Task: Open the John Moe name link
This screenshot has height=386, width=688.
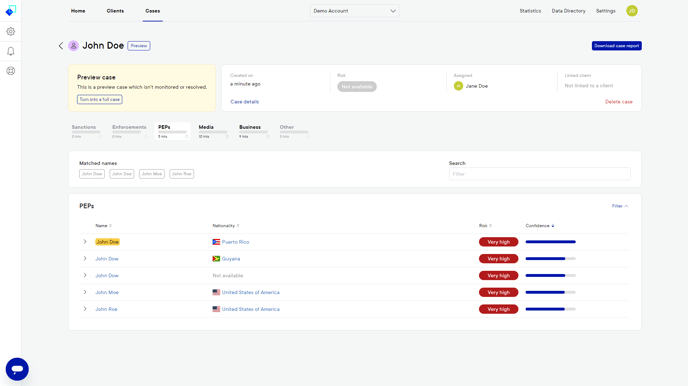Action: coord(107,293)
